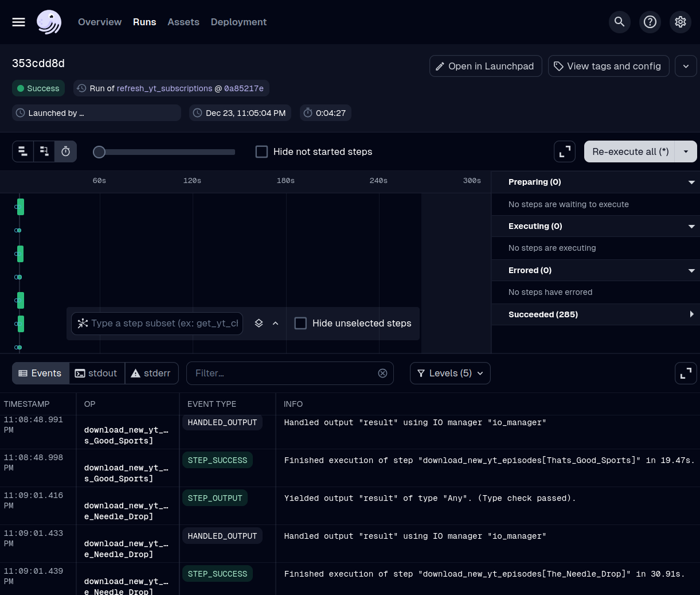The height and width of the screenshot is (595, 700).
Task: Open Re-execute all options dropdown arrow
Action: 686,151
